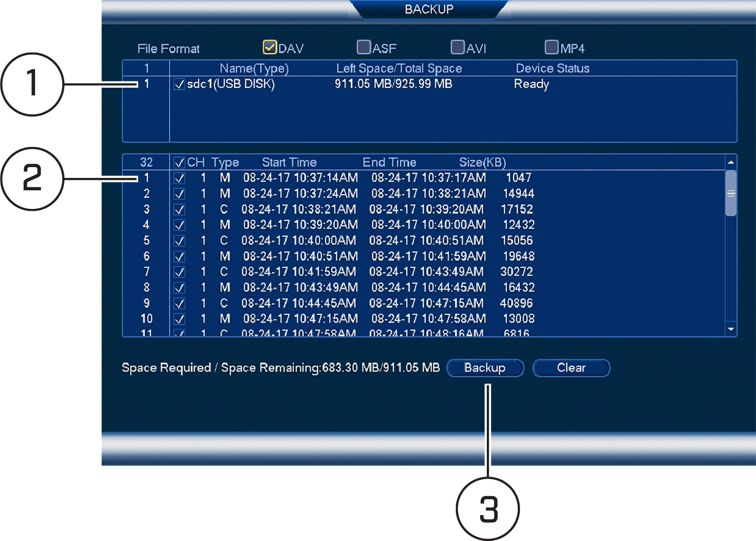Click the End Time column header
Screen dimensions: 756x541
pos(389,162)
